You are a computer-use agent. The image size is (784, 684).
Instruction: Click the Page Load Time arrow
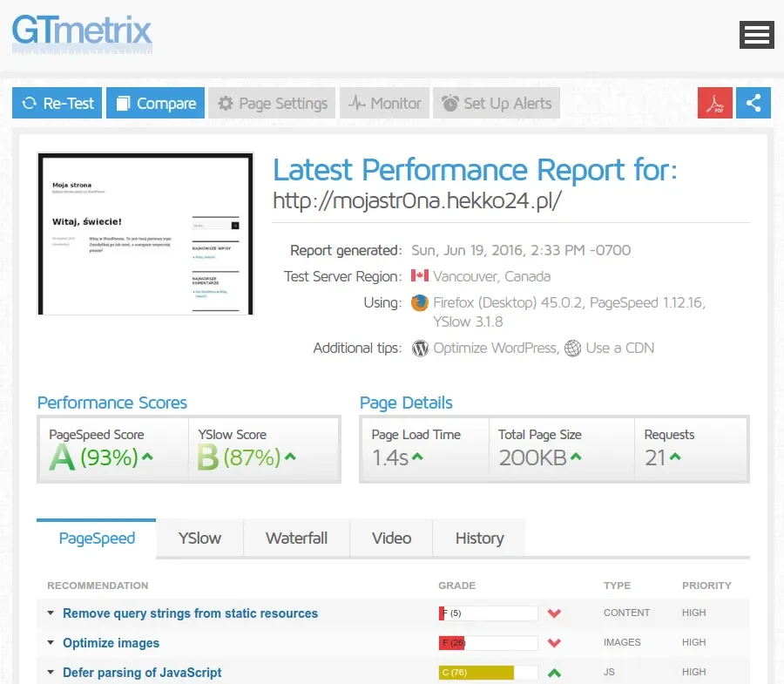point(417,456)
